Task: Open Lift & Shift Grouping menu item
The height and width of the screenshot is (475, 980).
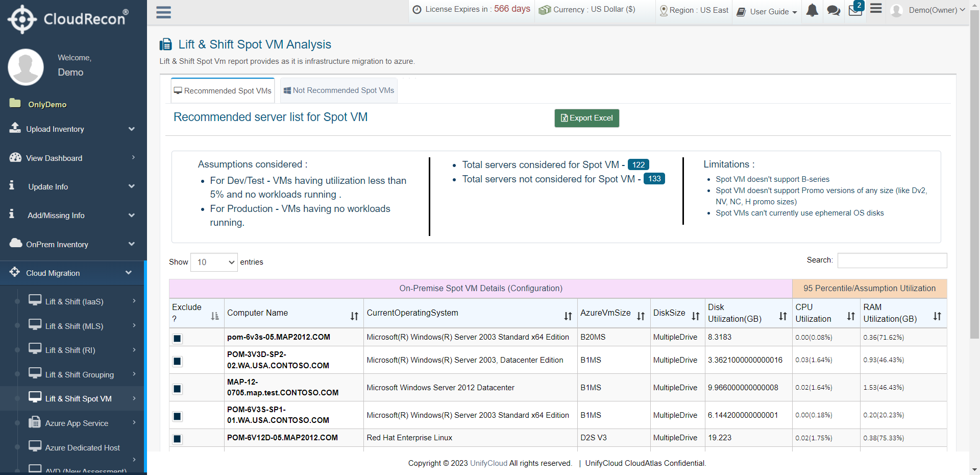Action: point(79,374)
